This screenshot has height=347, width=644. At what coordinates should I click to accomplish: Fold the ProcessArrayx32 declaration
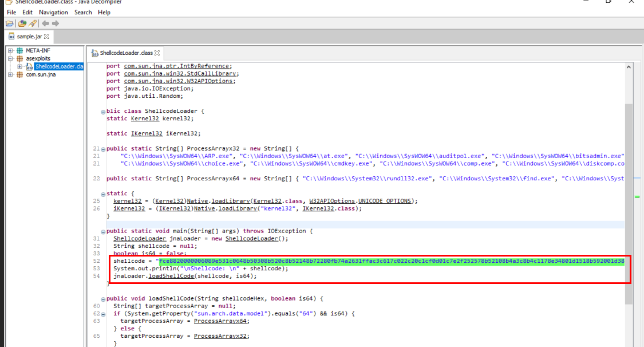click(x=102, y=149)
